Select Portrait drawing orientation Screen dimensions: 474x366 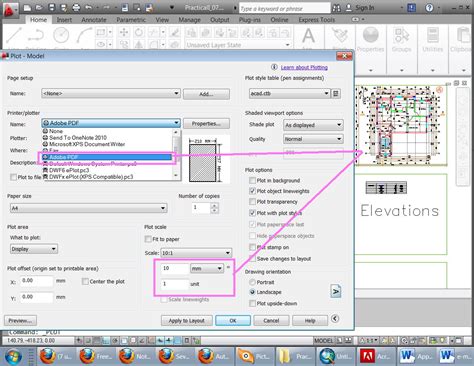252,282
